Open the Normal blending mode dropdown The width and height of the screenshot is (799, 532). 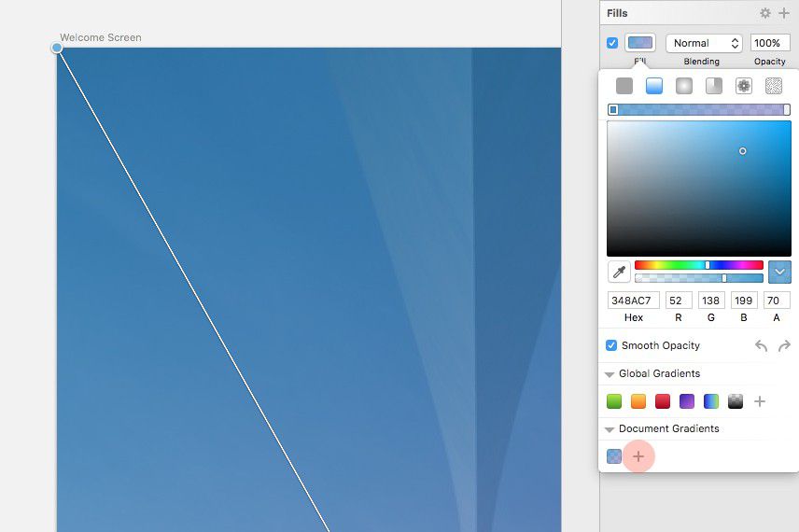[704, 43]
